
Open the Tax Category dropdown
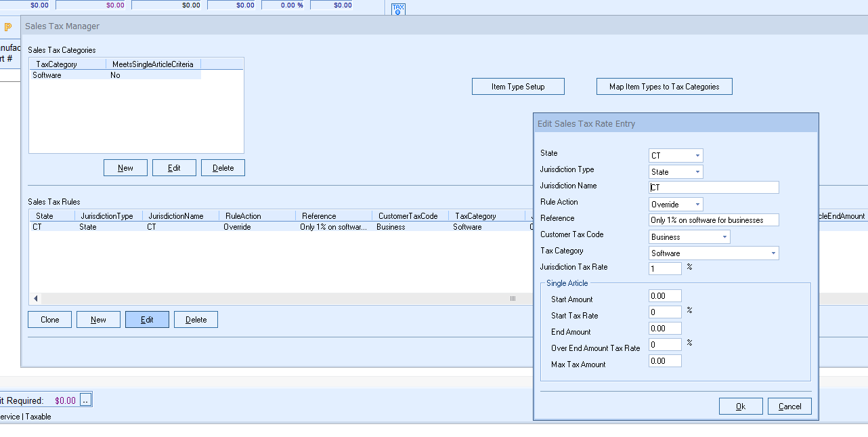(x=773, y=253)
